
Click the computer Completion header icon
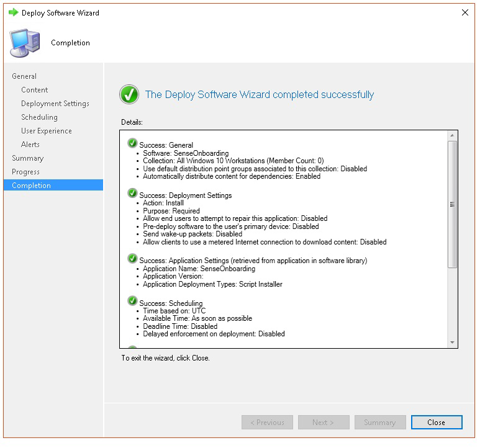(25, 43)
